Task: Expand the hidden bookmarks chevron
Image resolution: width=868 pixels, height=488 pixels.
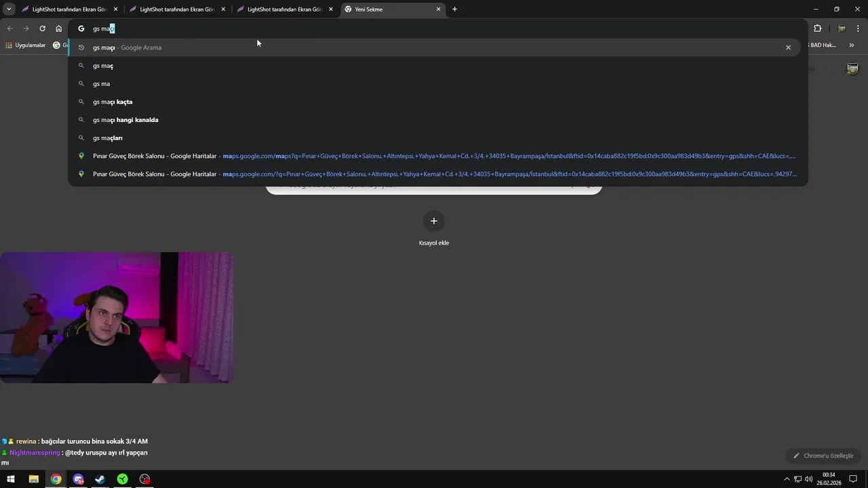Action: point(852,45)
